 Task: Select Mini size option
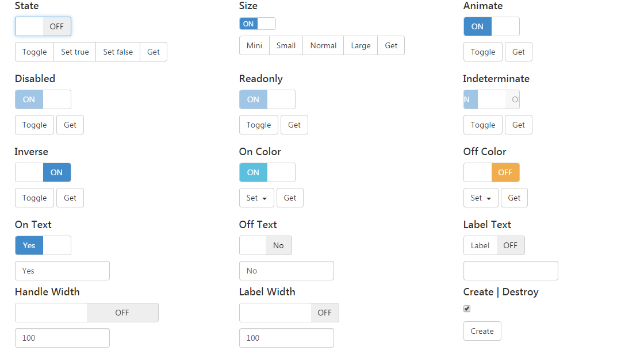click(x=254, y=45)
